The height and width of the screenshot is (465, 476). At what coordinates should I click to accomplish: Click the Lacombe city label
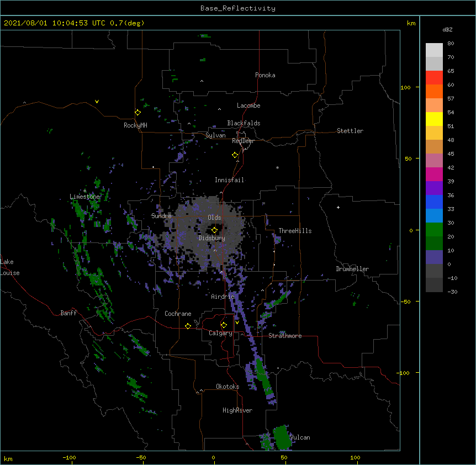click(248, 105)
